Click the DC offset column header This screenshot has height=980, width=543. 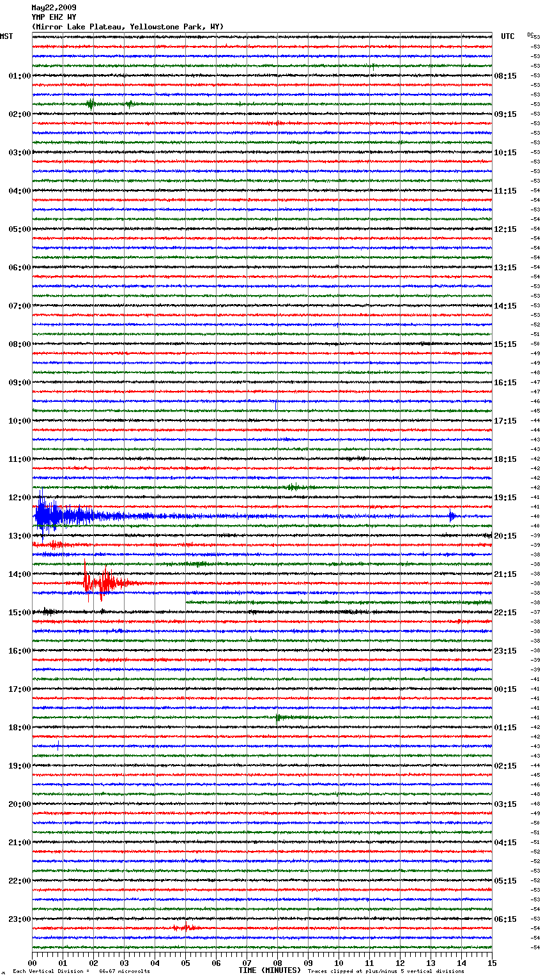(530, 34)
